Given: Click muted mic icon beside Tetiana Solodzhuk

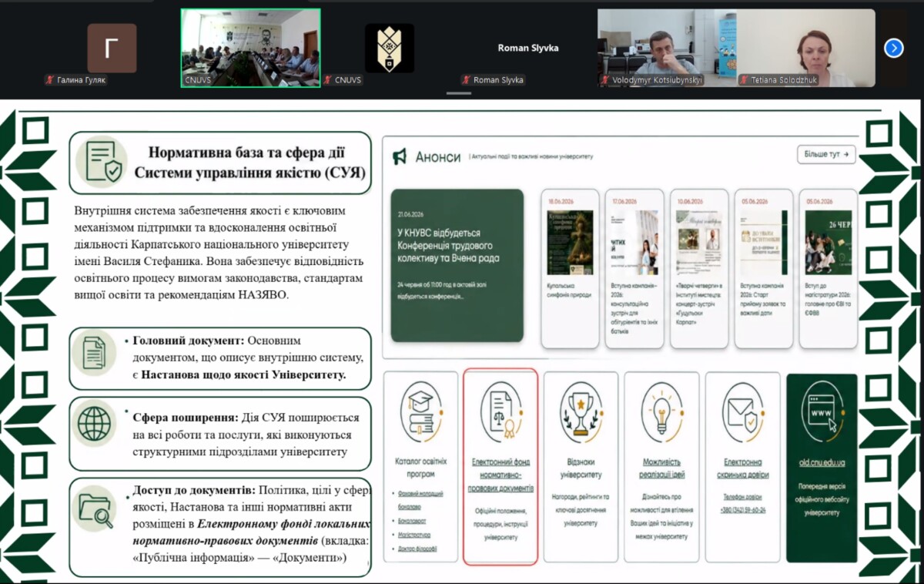Looking at the screenshot, I should [x=743, y=80].
